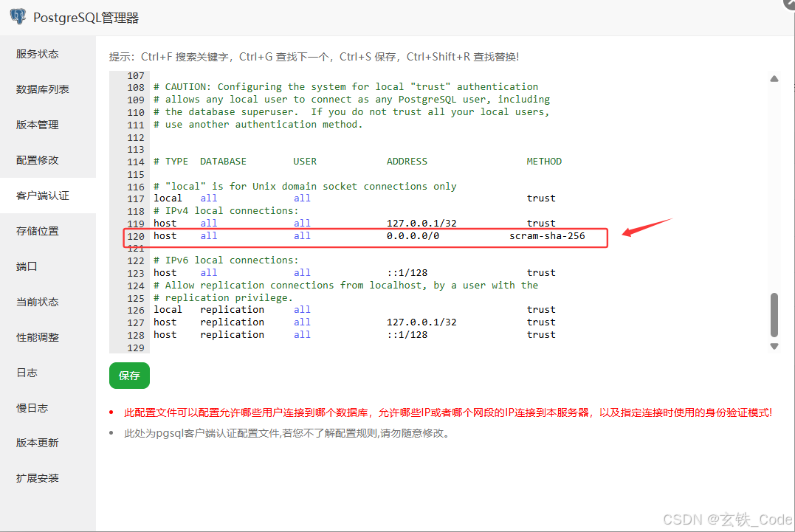Click '# replication privilege.' comment line

(x=223, y=298)
